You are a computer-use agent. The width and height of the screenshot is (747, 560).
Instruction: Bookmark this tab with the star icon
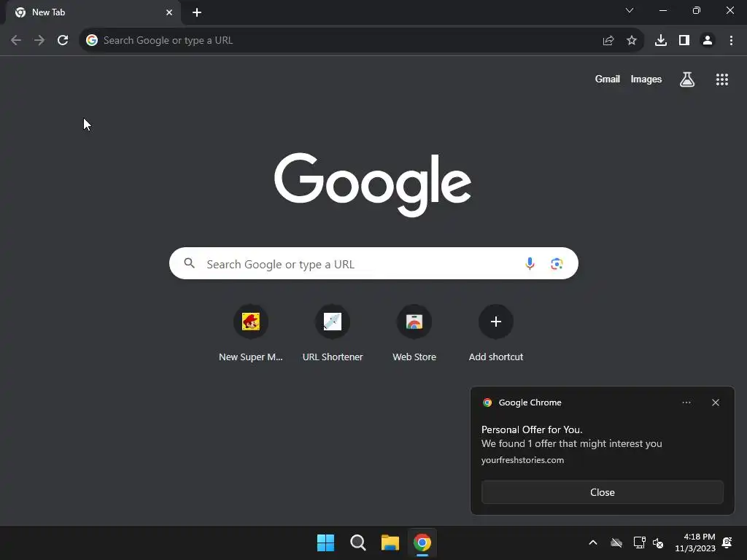pos(632,41)
